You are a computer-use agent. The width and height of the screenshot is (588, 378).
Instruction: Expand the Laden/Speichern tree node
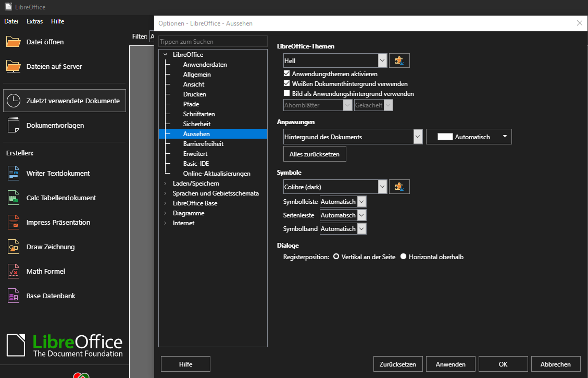click(x=165, y=183)
